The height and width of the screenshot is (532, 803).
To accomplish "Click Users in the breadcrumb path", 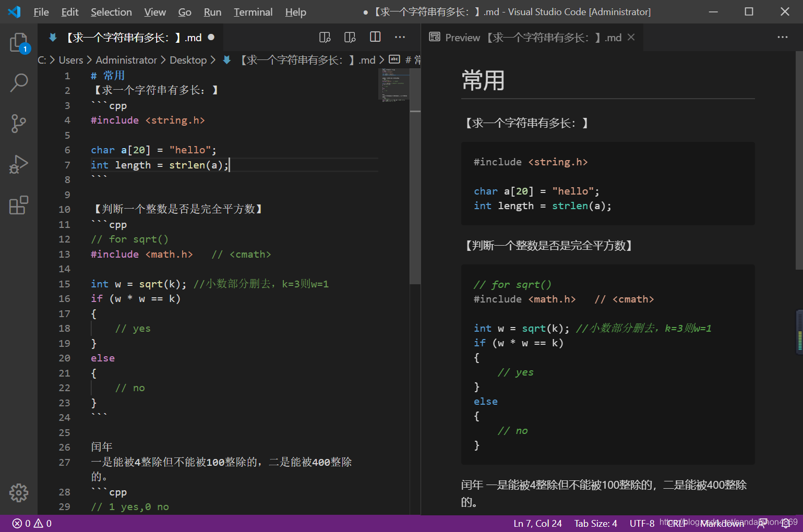I will click(71, 60).
